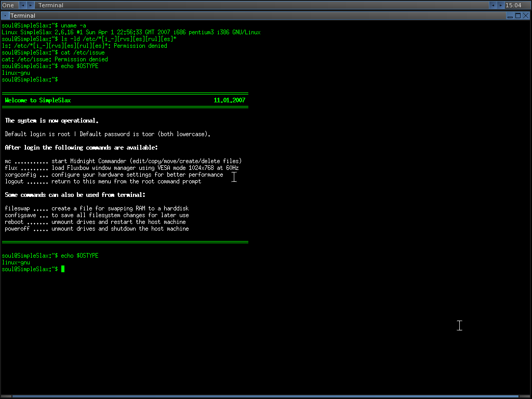Click the 'poweroff' shutdown host machine line

click(97, 229)
